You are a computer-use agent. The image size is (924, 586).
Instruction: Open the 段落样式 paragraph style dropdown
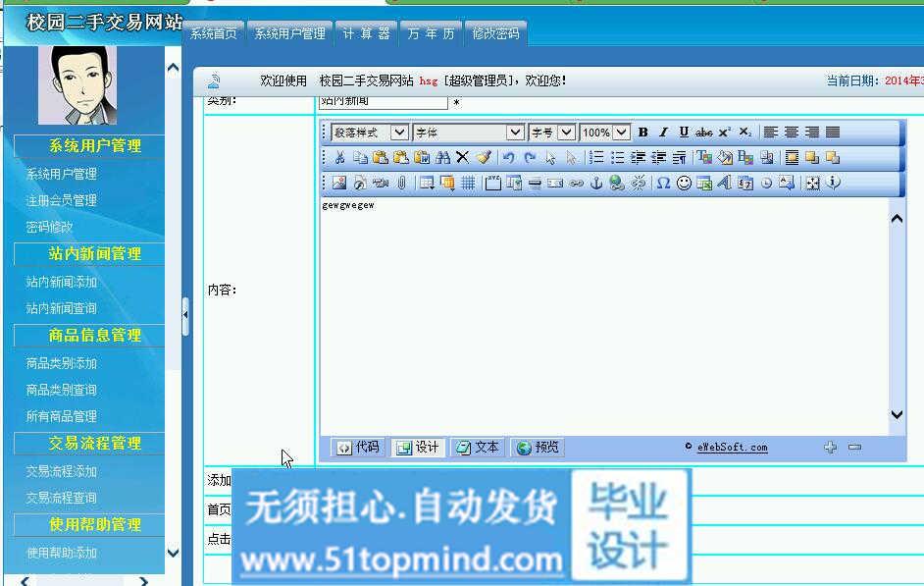(x=370, y=133)
